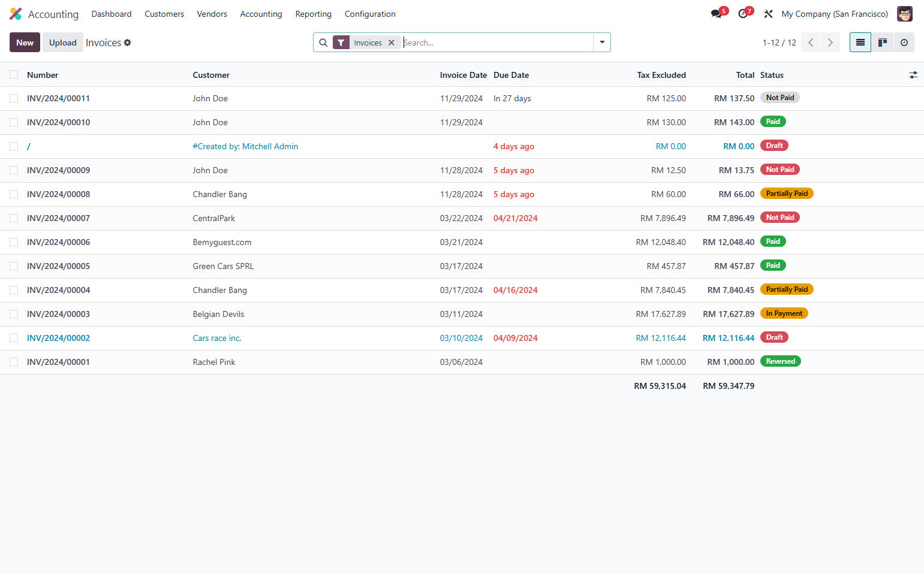Select checkbox for INV/2024/00010
This screenshot has width=924, height=574.
coord(14,122)
